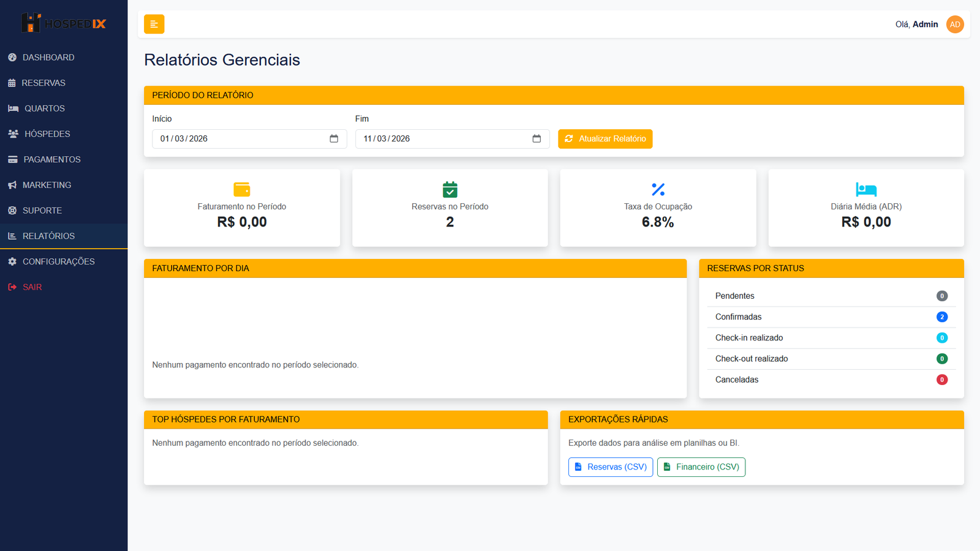Image resolution: width=980 pixels, height=551 pixels.
Task: Open the Reservas menu entry
Action: click(x=43, y=83)
